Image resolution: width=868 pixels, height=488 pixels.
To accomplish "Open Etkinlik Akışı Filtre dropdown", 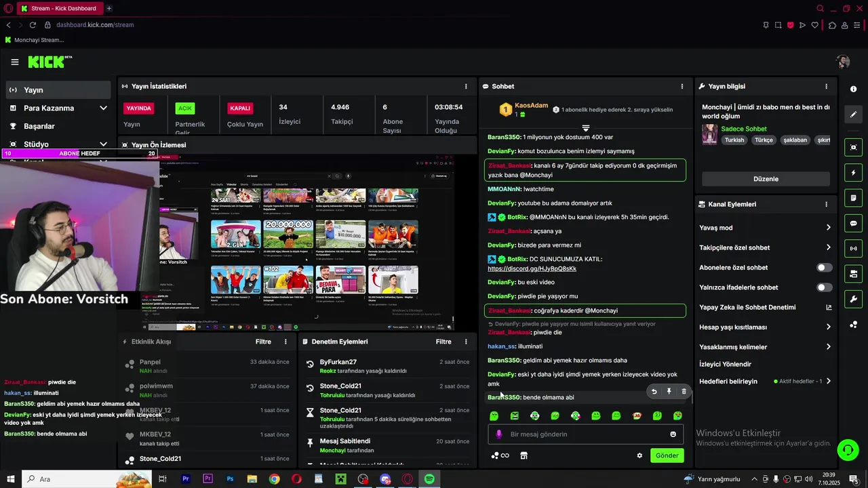I will click(263, 342).
